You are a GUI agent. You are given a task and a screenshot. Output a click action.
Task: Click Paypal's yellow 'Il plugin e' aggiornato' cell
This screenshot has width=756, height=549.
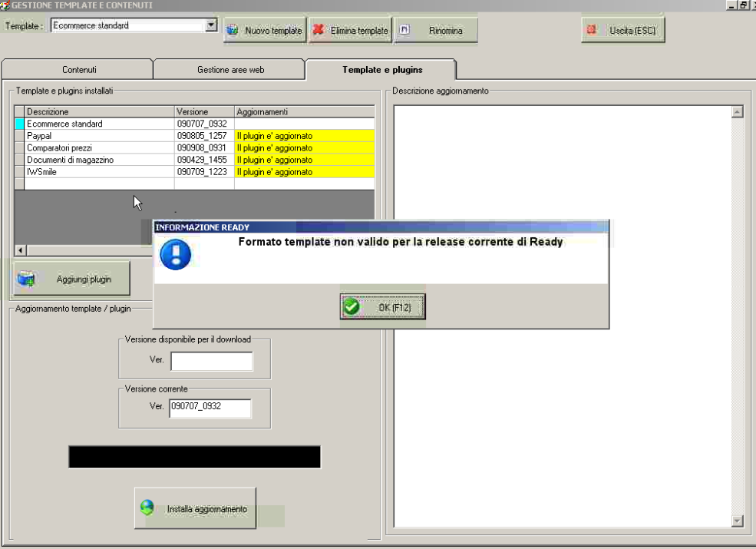(x=304, y=136)
